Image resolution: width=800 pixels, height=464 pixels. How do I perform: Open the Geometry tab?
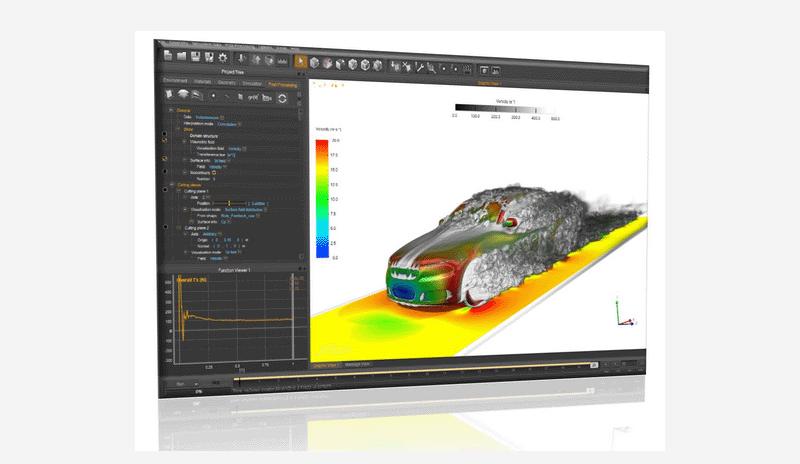226,82
